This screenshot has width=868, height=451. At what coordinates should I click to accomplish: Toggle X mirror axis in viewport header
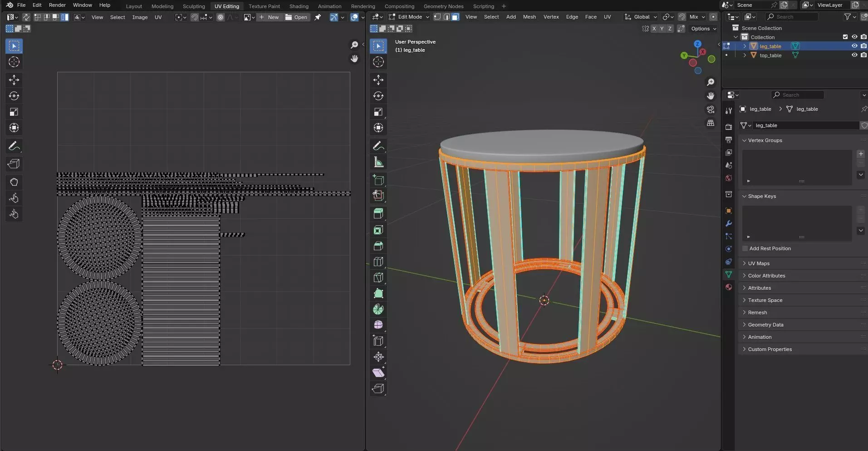654,29
